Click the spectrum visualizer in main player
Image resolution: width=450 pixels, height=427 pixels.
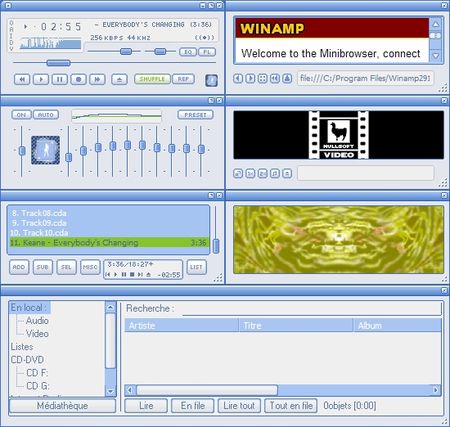(x=50, y=44)
